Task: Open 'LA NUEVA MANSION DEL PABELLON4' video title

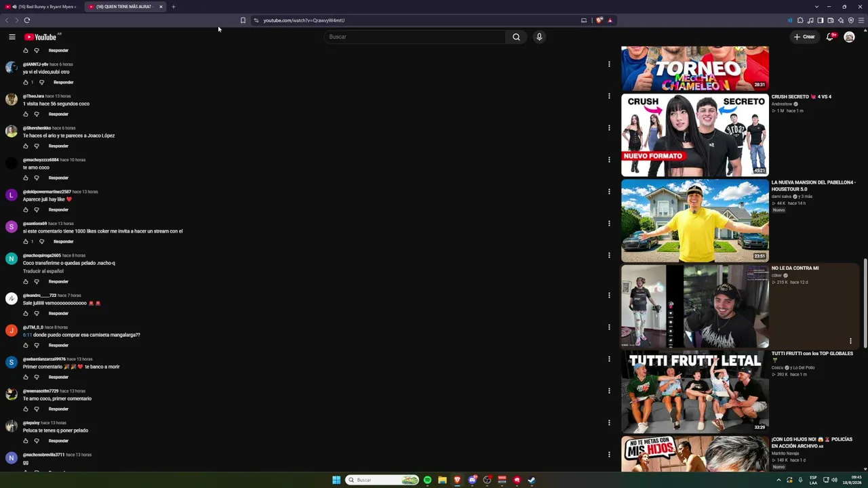Action: [x=813, y=186]
